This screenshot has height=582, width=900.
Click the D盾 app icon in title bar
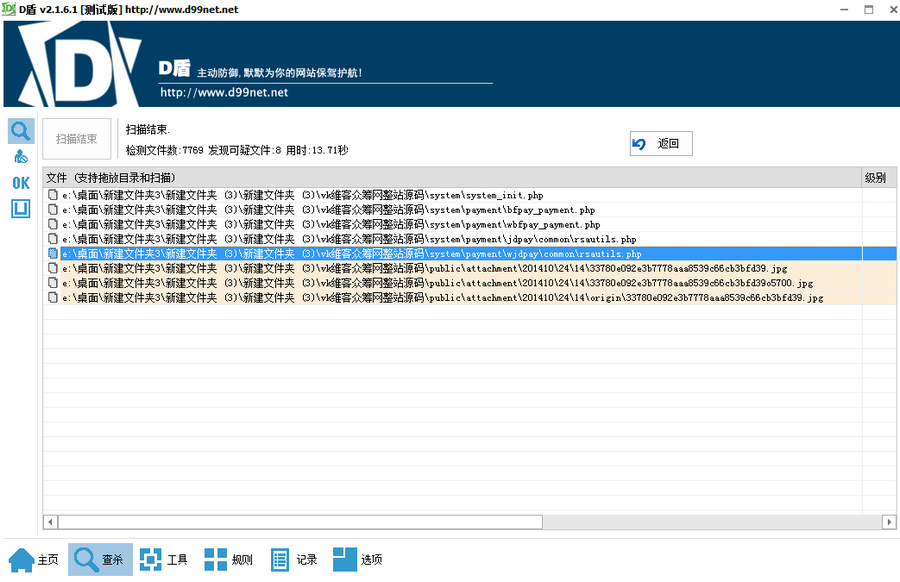click(9, 9)
